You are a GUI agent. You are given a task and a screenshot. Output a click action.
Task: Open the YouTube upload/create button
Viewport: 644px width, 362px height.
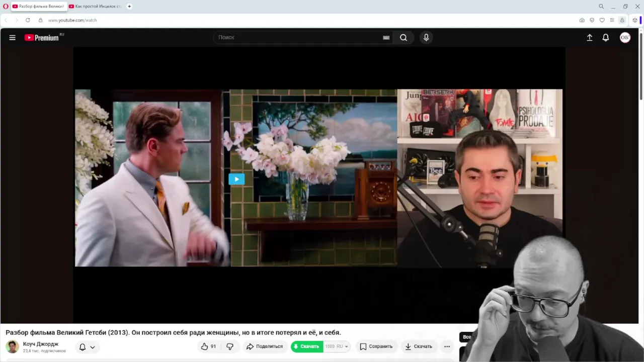(x=590, y=38)
